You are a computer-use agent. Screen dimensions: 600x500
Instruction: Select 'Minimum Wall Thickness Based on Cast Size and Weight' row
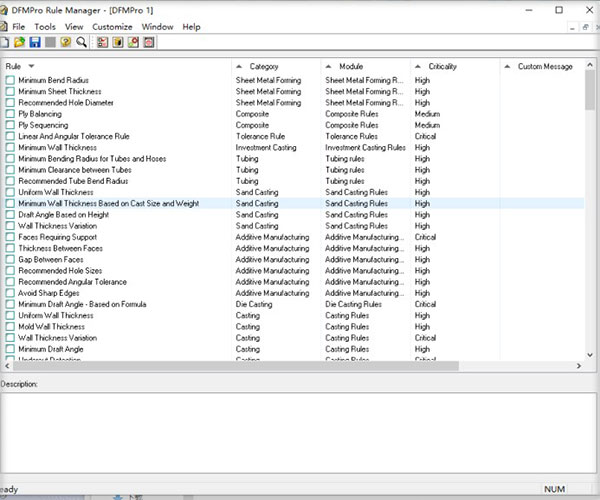click(295, 203)
